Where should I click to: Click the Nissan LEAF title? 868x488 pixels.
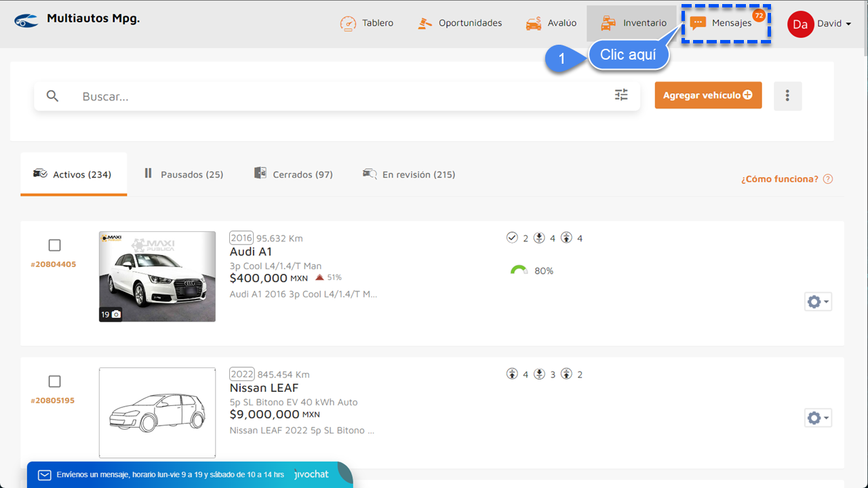pyautogui.click(x=264, y=388)
